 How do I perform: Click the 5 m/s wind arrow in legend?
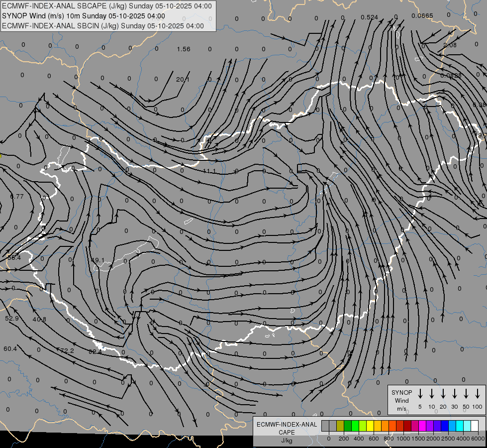[x=420, y=394]
